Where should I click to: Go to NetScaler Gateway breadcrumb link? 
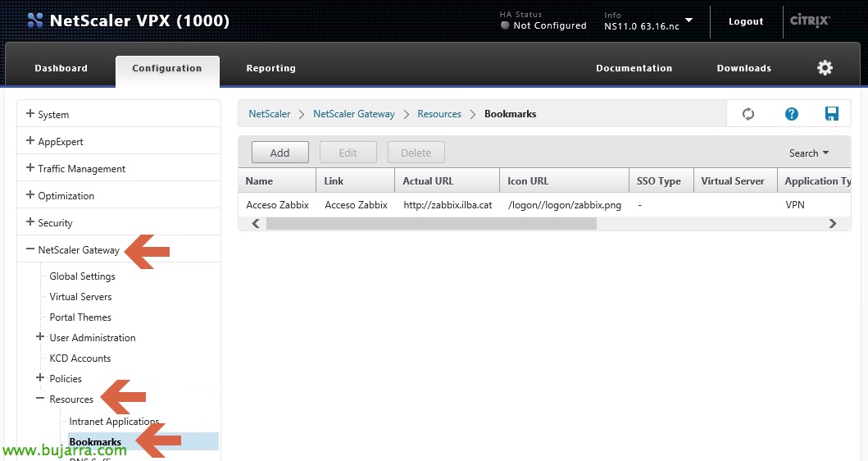point(354,113)
